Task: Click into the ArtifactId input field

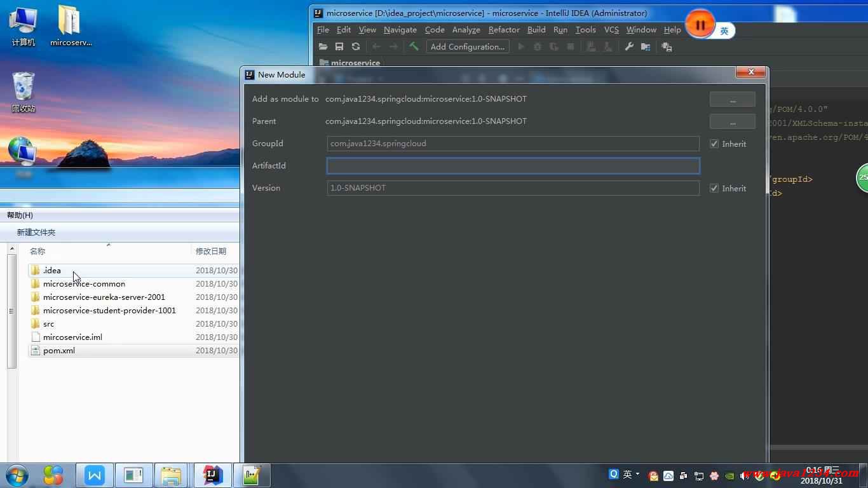Action: click(x=513, y=166)
